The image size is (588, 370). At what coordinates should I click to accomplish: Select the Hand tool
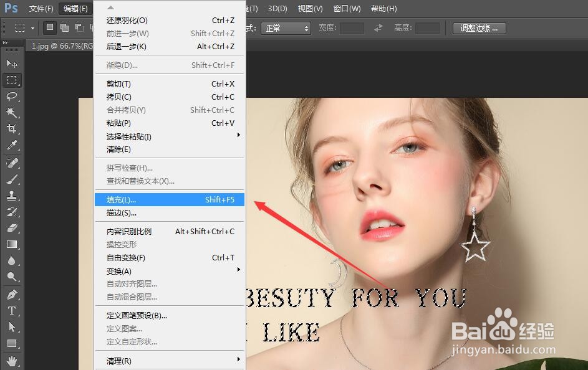[12, 361]
